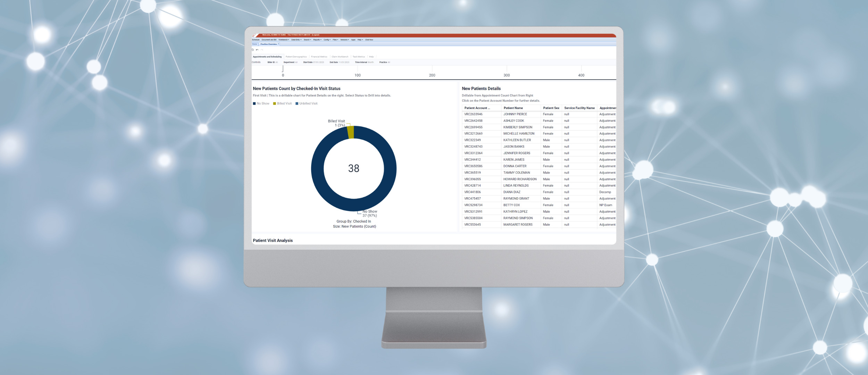
Task: Select the Time Interval Month filter
Action: pos(370,62)
